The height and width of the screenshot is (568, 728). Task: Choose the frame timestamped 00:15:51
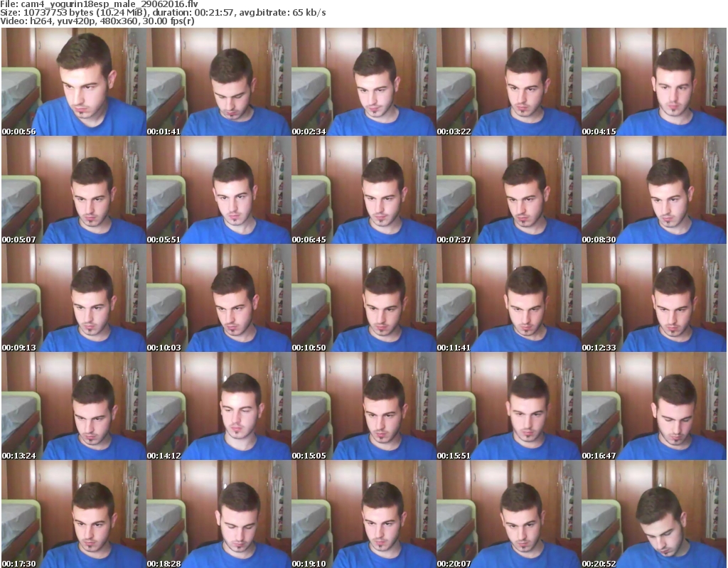pos(509,407)
